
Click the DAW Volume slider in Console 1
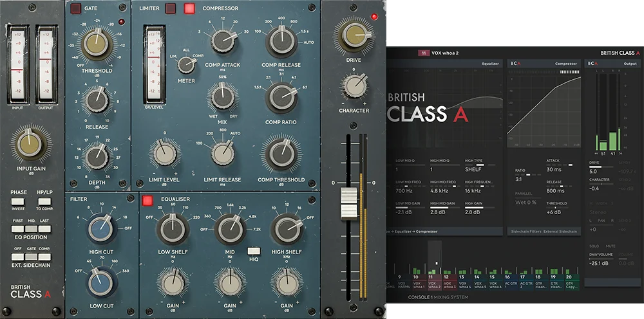pyautogui.click(x=601, y=259)
